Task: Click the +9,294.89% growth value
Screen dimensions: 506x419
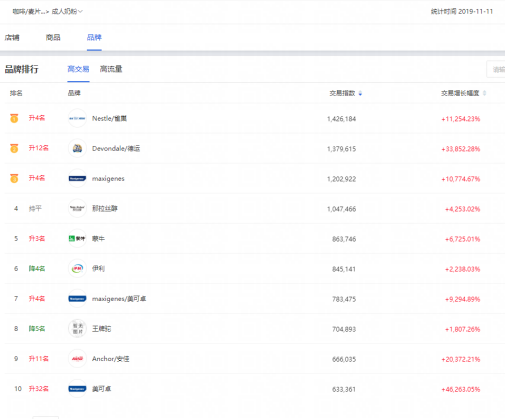Action: click(463, 299)
